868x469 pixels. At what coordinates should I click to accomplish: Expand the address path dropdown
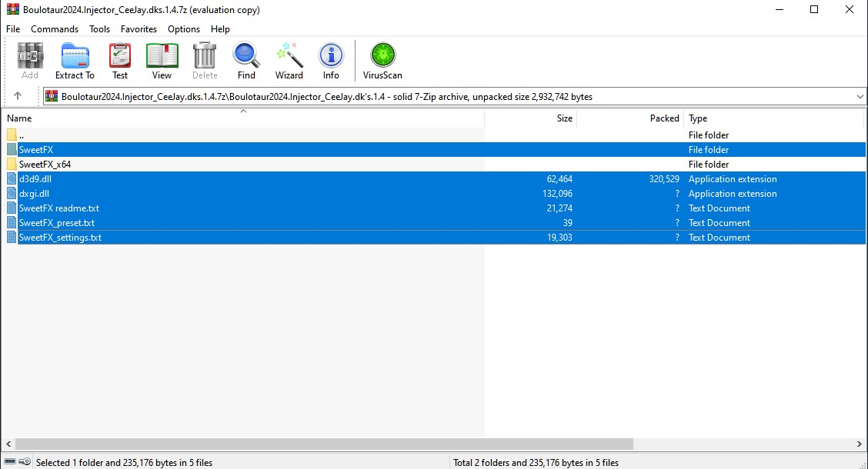tap(860, 96)
